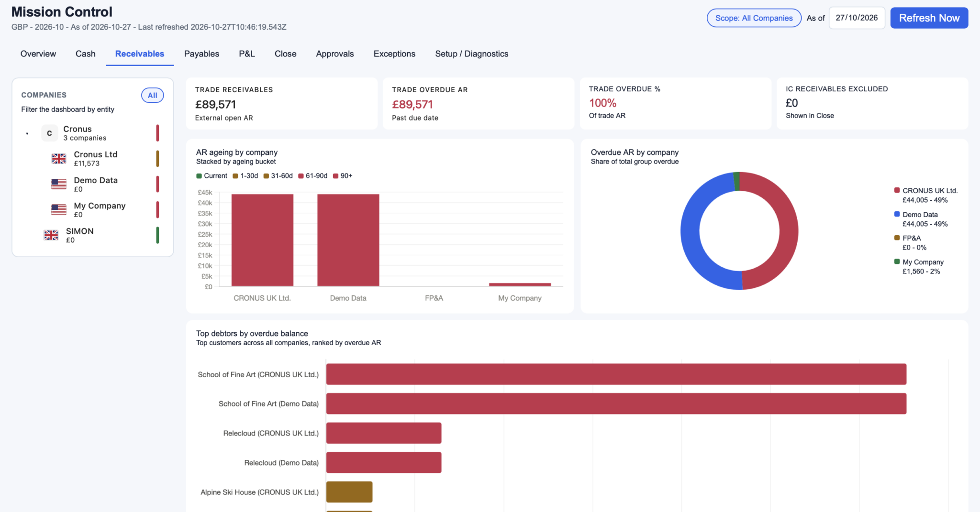Click the US flag icon beside Demo Data

point(59,184)
